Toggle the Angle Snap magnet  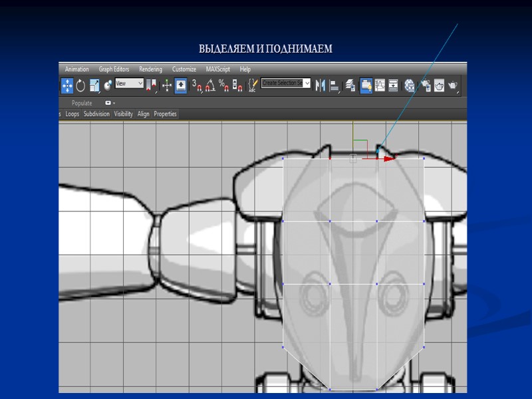(x=210, y=85)
